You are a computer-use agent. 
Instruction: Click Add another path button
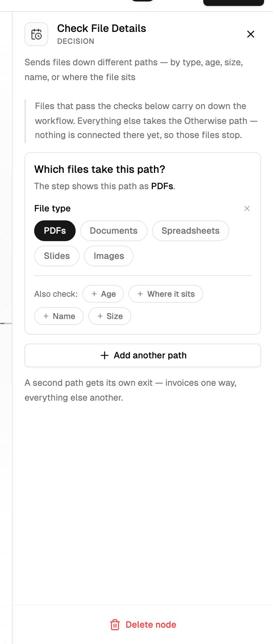[x=143, y=355]
